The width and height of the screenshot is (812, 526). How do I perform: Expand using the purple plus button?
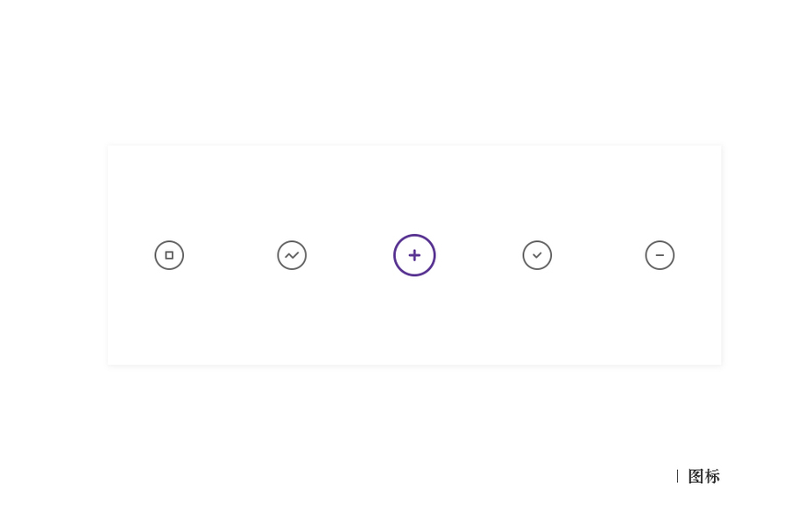click(x=414, y=255)
